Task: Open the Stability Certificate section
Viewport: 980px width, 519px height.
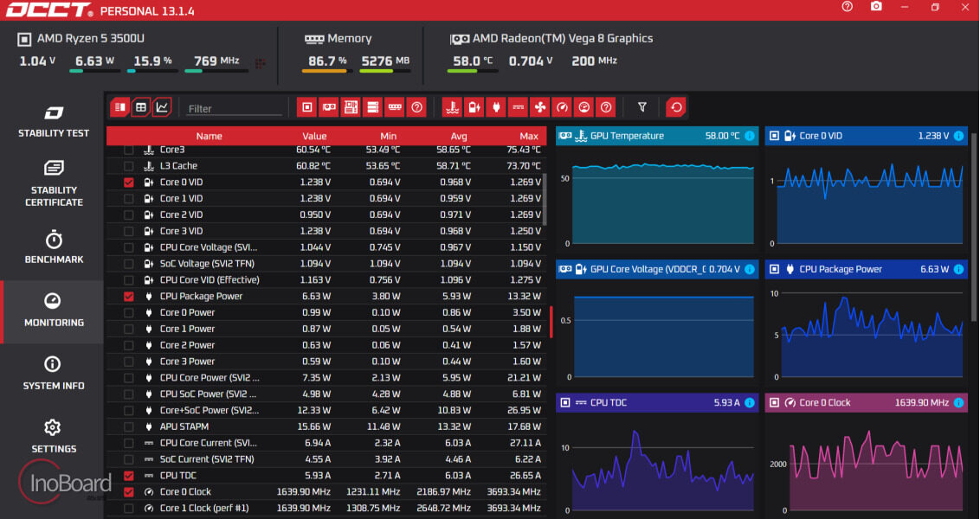Action: (53, 184)
